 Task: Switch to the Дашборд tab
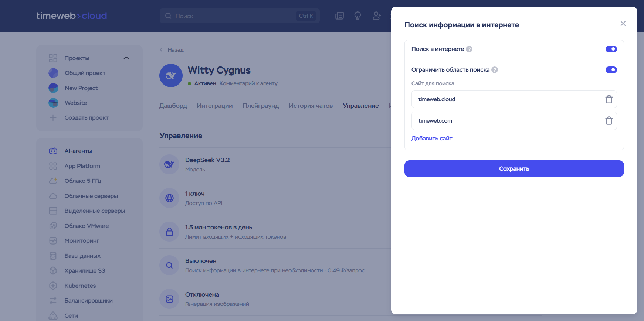tap(173, 106)
